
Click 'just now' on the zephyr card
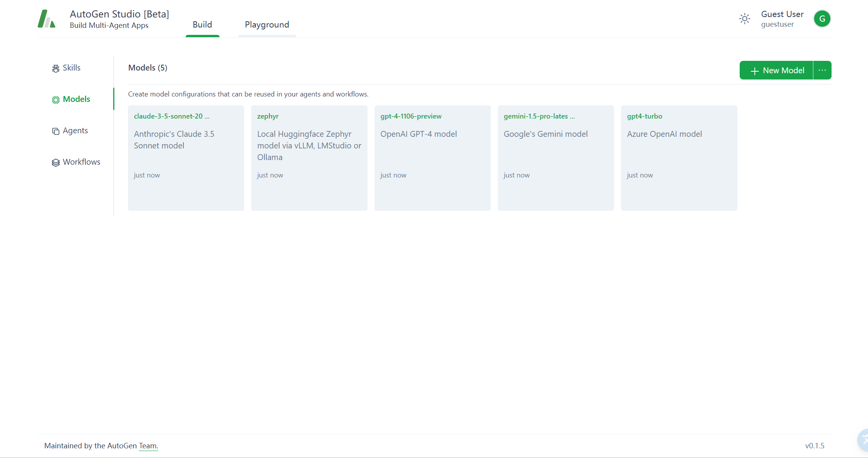[x=270, y=175]
